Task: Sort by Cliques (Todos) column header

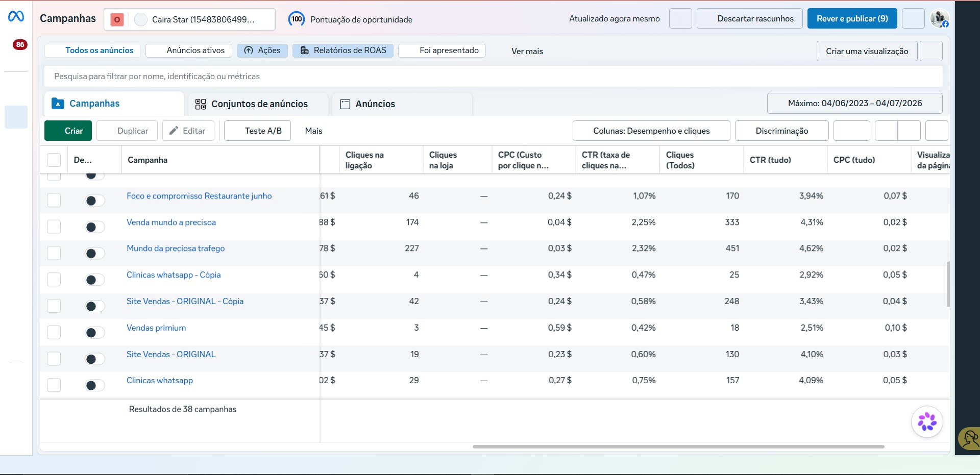Action: click(701, 160)
